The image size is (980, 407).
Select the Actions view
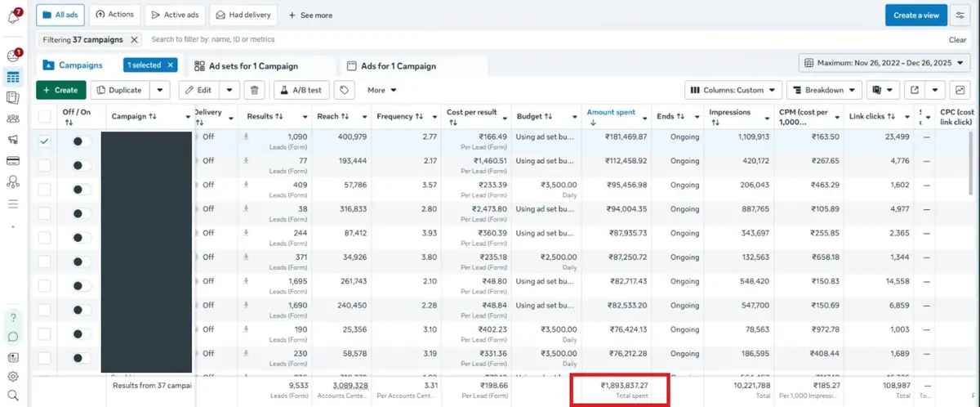(114, 15)
